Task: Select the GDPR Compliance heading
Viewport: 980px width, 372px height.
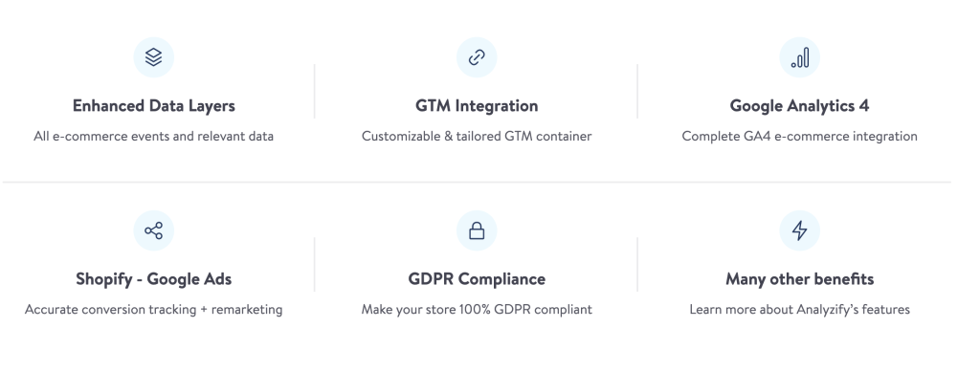Action: (477, 279)
